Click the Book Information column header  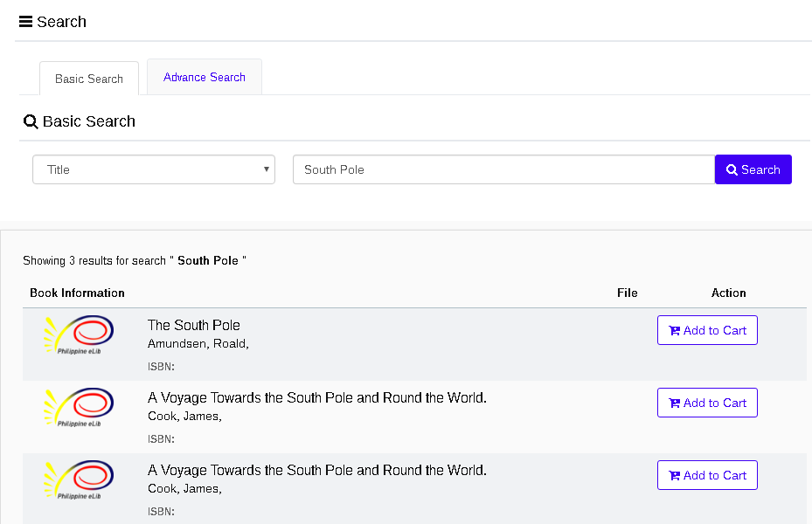pos(77,293)
